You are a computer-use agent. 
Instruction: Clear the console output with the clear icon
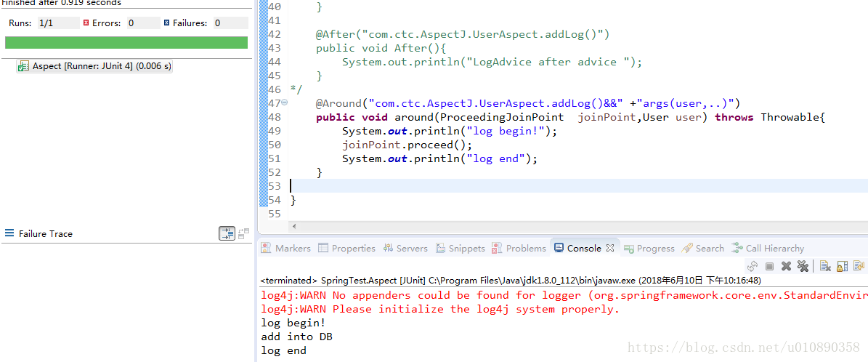(x=825, y=266)
